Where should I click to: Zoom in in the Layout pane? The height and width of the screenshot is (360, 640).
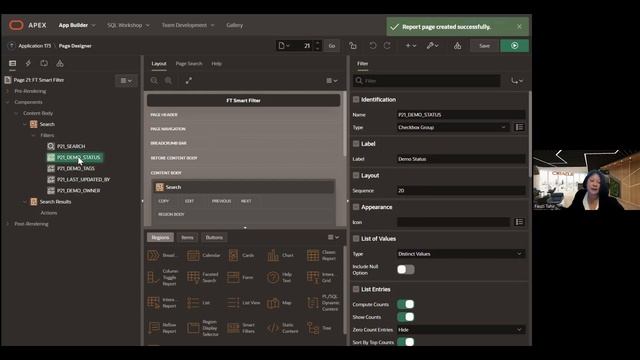coord(169,81)
